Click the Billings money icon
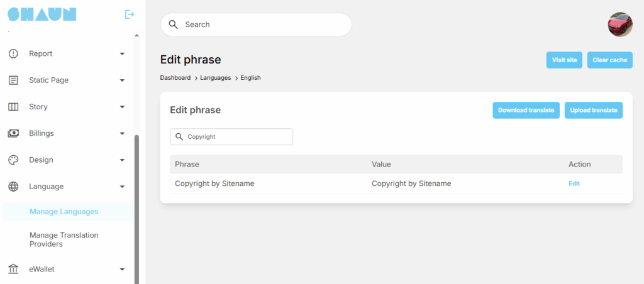 point(13,133)
